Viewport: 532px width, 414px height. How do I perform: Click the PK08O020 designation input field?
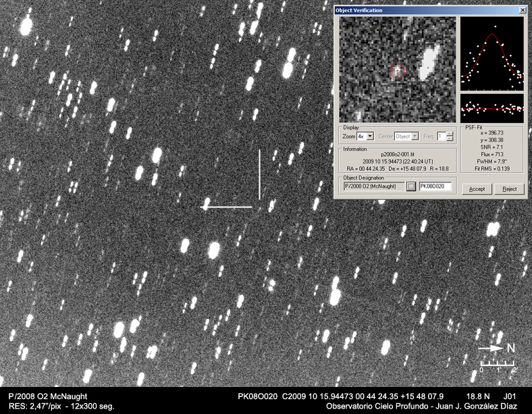pyautogui.click(x=435, y=186)
